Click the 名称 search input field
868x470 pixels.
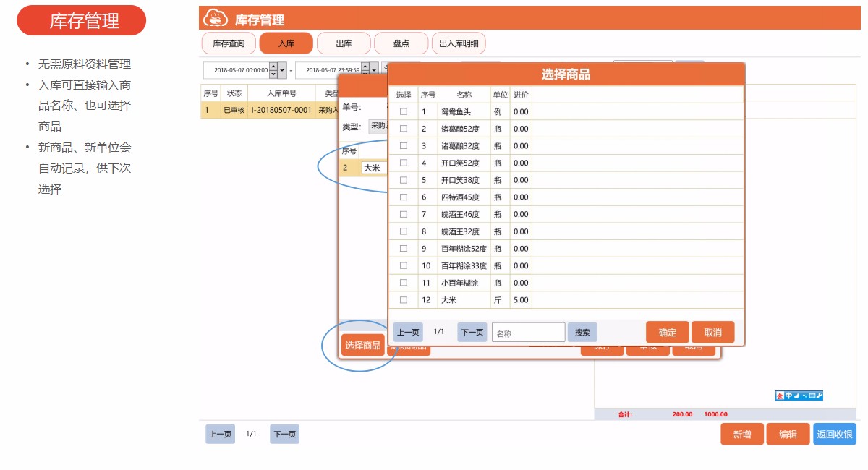[528, 333]
